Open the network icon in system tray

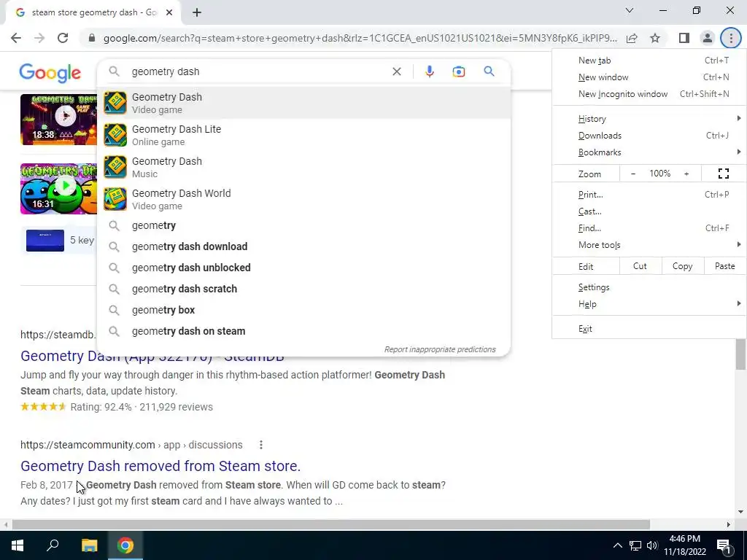pos(635,545)
